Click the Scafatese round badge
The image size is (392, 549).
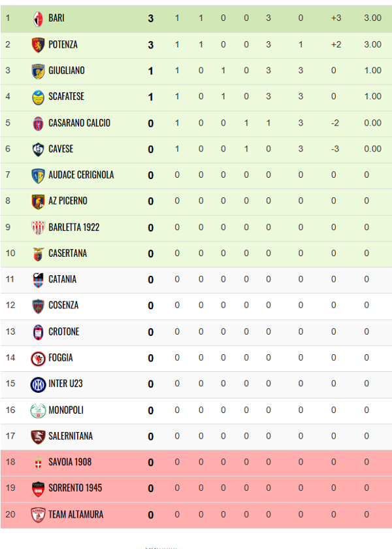38,97
